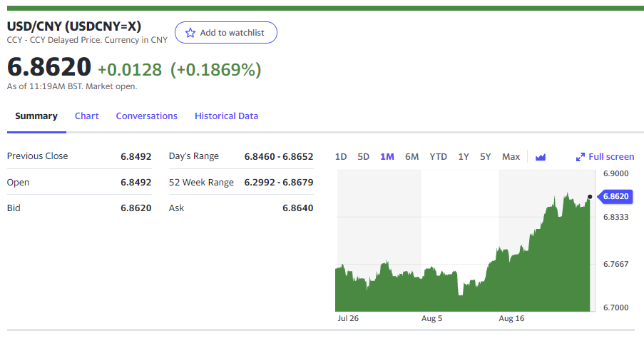Click the Full screen expand arrows icon
The width and height of the screenshot is (644, 341).
[581, 157]
